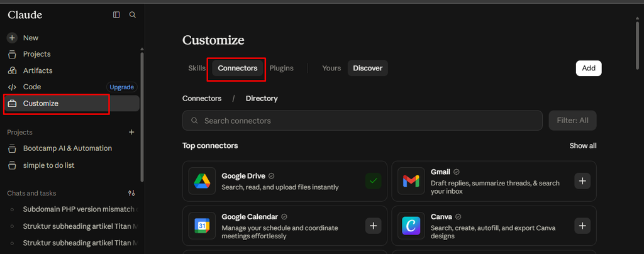Open the Canva connector icon
The image size is (644, 254).
tap(411, 226)
